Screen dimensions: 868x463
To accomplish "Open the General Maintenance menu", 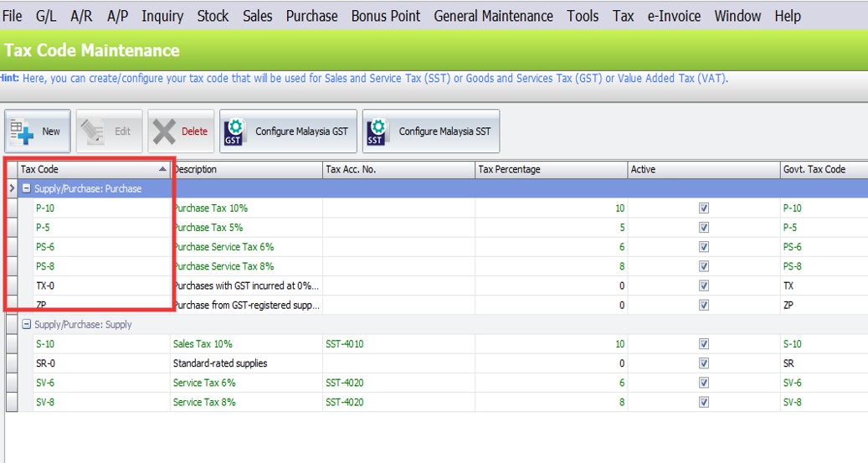I will click(x=493, y=16).
